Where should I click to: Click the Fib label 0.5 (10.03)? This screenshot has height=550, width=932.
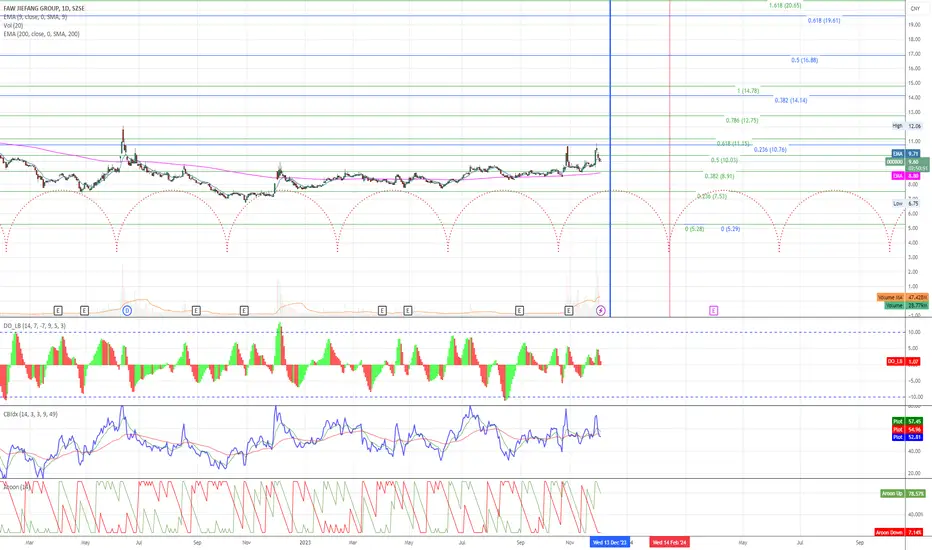click(x=724, y=161)
